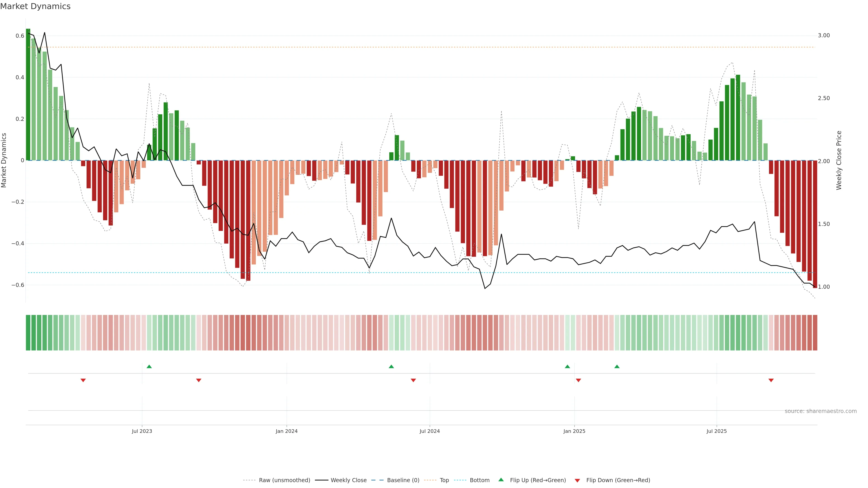Viewport: 868px width, 488px height.
Task: Click the first red Flip Down marker
Action: [83, 380]
